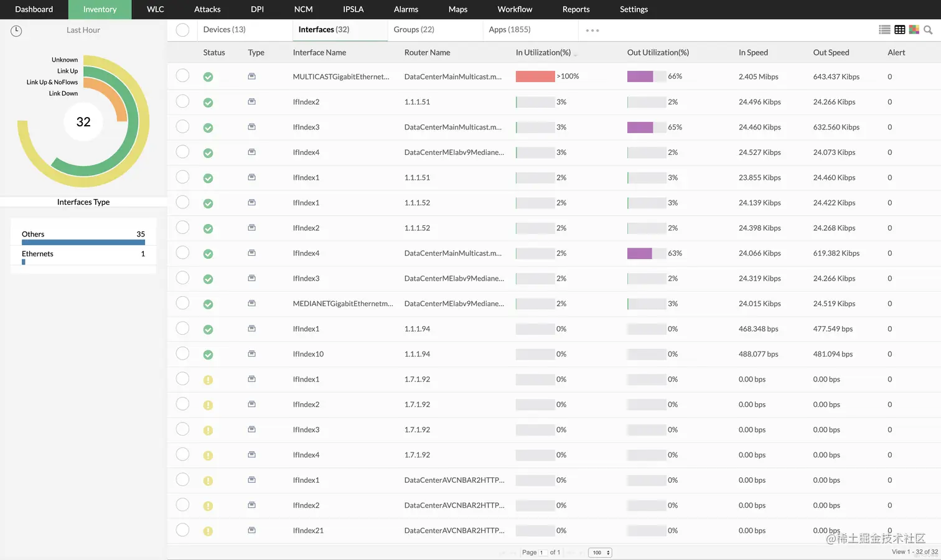Open the Maps menu
941x560 pixels.
(x=458, y=9)
